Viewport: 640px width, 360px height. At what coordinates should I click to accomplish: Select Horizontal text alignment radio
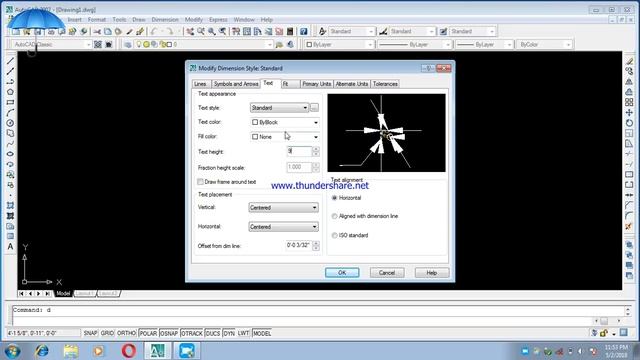click(x=334, y=198)
